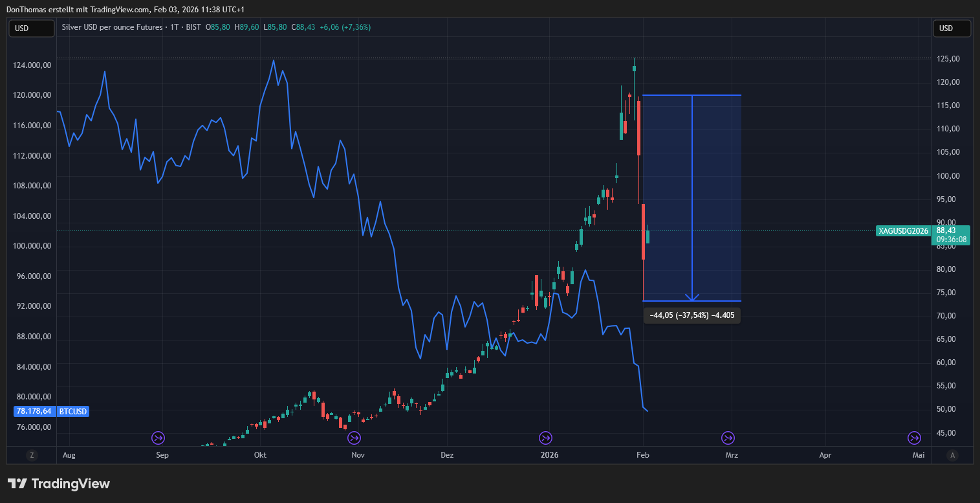980x503 pixels.
Task: Click the 70,00 level on right scale
Action: [948, 316]
